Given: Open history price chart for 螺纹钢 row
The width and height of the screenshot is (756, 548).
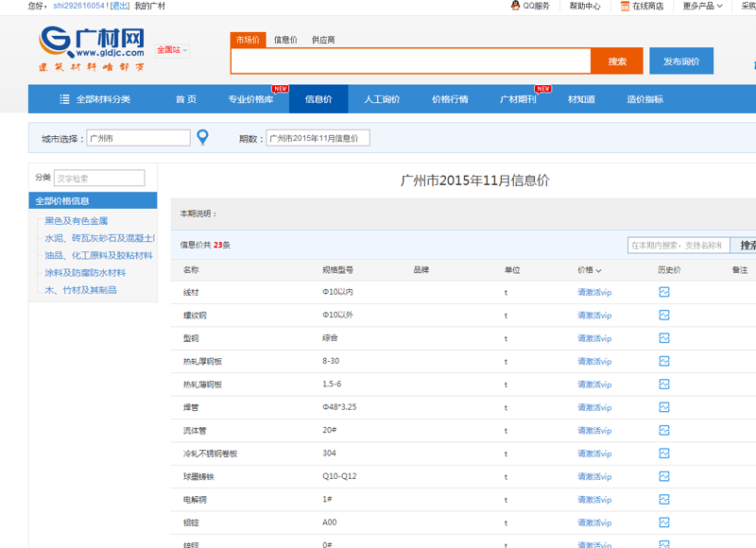Looking at the screenshot, I should (x=664, y=316).
